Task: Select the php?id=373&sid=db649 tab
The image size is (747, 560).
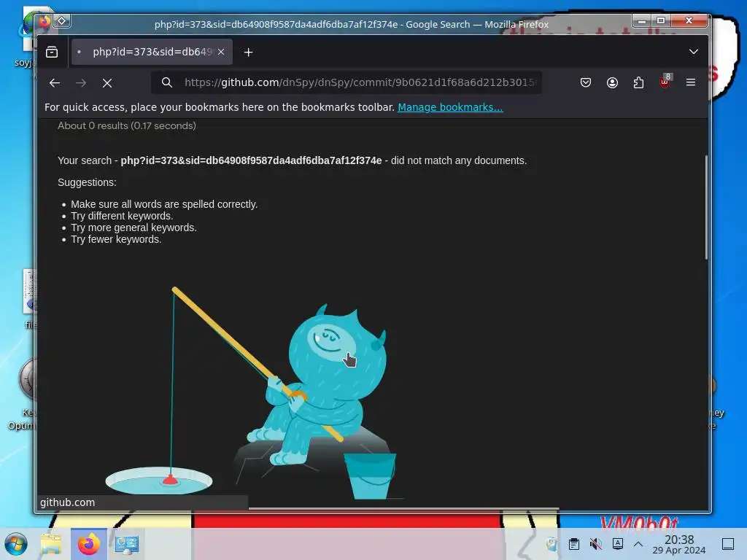Action: click(152, 52)
